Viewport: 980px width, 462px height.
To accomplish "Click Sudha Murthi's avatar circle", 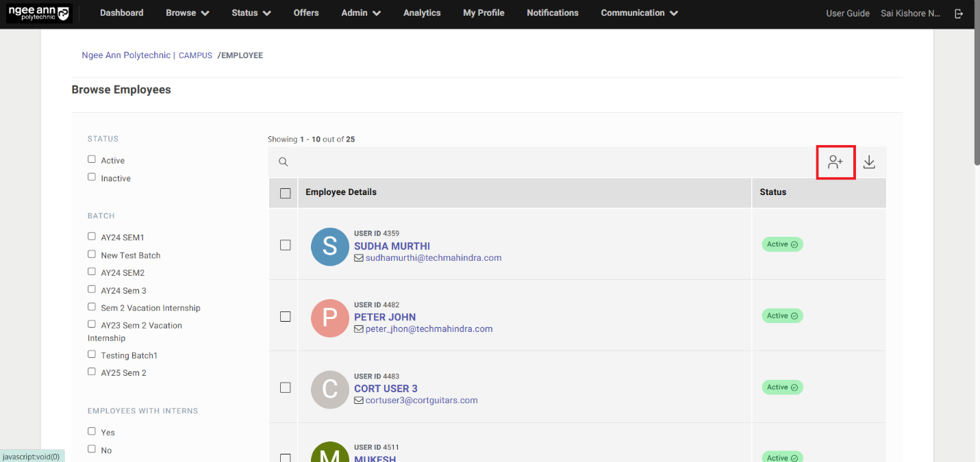I will point(329,246).
